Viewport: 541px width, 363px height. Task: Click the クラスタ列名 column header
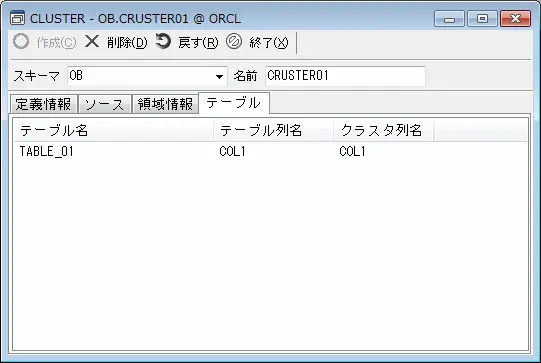383,130
